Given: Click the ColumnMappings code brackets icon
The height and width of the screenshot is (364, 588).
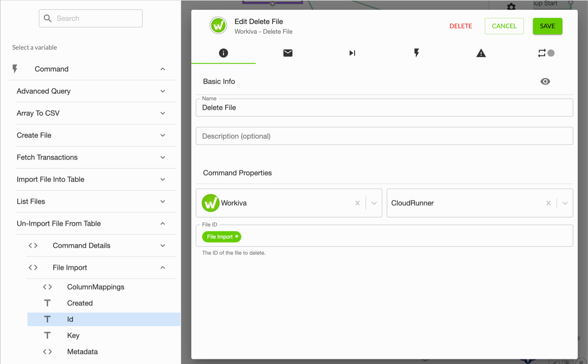Looking at the screenshot, I should (47, 287).
